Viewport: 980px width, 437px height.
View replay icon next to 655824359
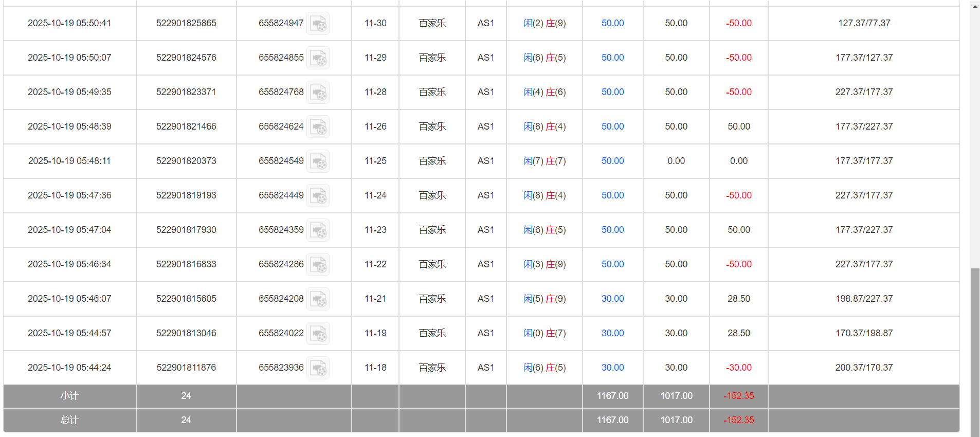point(318,230)
